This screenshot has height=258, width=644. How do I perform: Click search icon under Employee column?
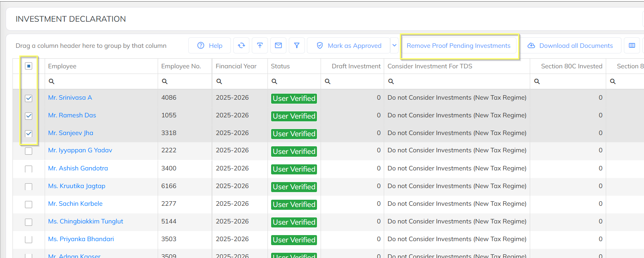point(51,82)
